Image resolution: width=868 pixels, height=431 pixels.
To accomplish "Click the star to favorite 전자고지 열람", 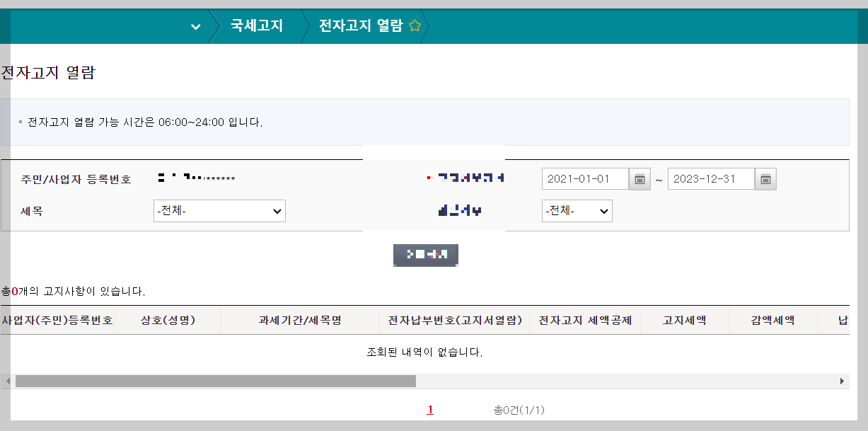I will point(415,25).
